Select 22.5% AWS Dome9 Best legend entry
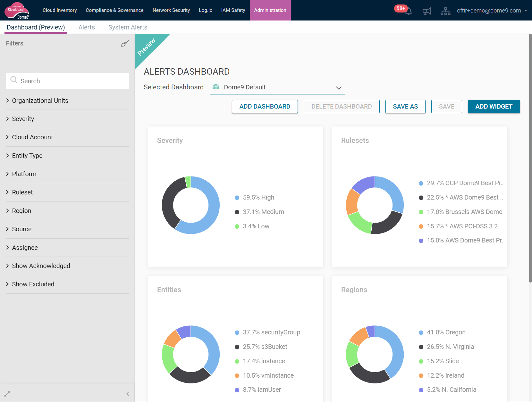 tap(461, 198)
